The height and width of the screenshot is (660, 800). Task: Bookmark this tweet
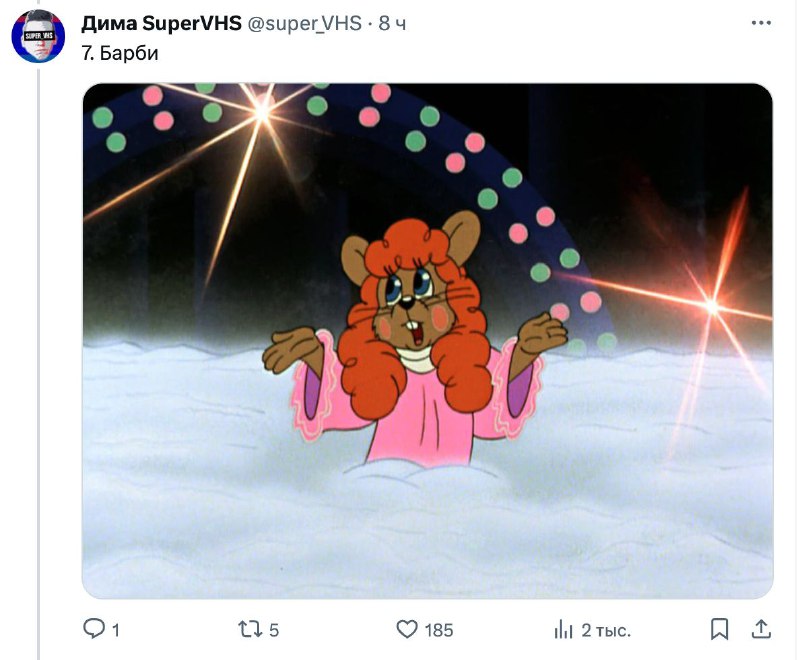719,629
